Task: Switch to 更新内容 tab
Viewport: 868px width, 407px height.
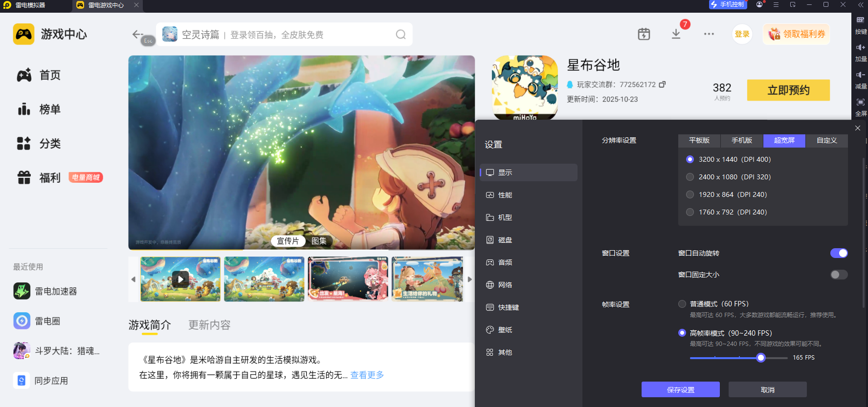Action: click(x=209, y=325)
